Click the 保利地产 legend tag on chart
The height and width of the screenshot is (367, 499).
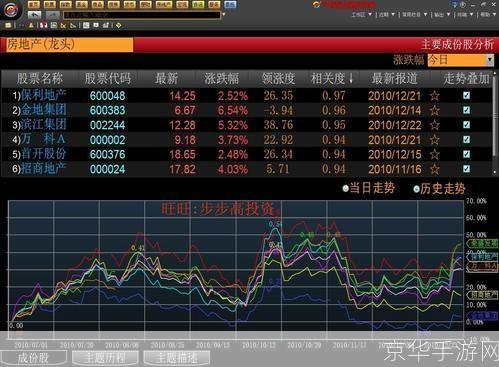pos(482,257)
